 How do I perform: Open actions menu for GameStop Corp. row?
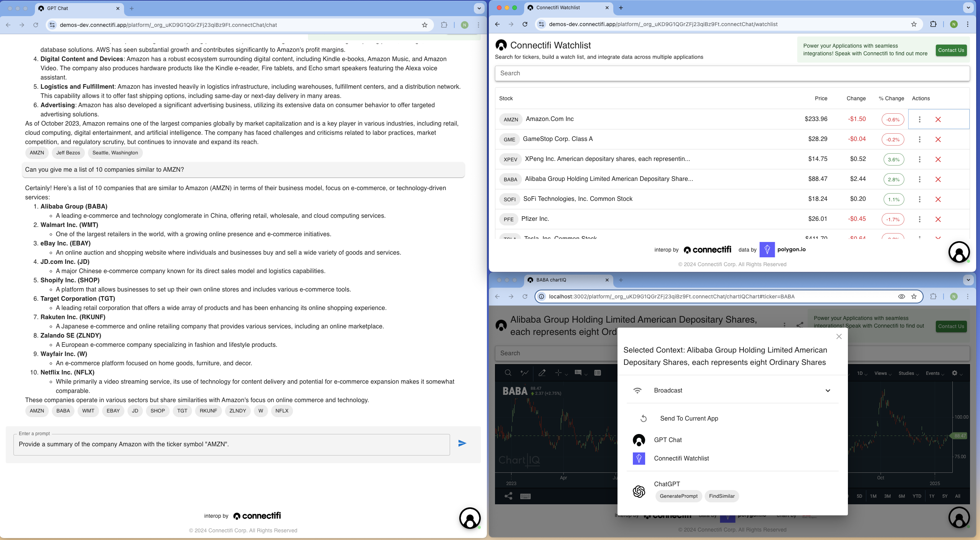pyautogui.click(x=919, y=139)
